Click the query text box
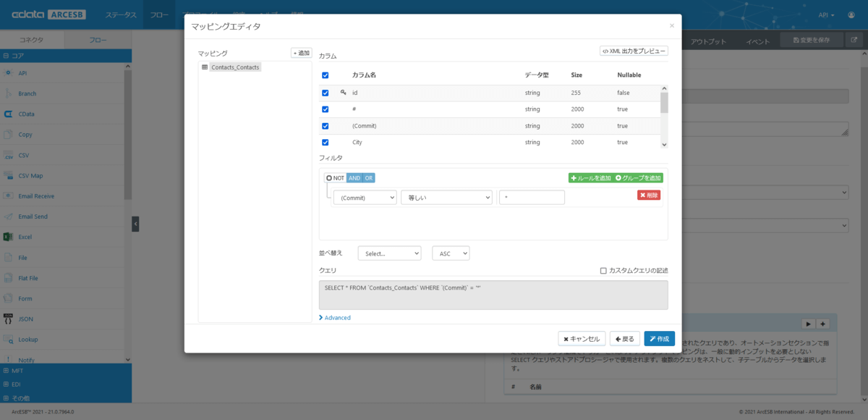 (493, 295)
